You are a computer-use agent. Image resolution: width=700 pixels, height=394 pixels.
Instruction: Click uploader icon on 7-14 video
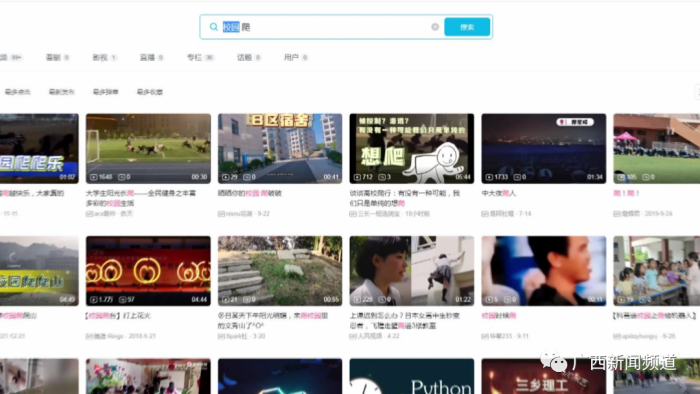485,214
